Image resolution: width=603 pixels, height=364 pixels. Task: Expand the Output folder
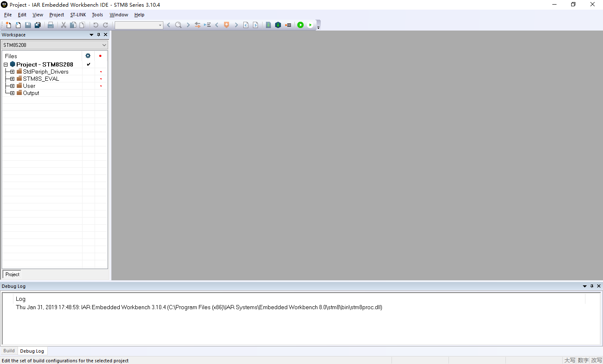coord(12,93)
